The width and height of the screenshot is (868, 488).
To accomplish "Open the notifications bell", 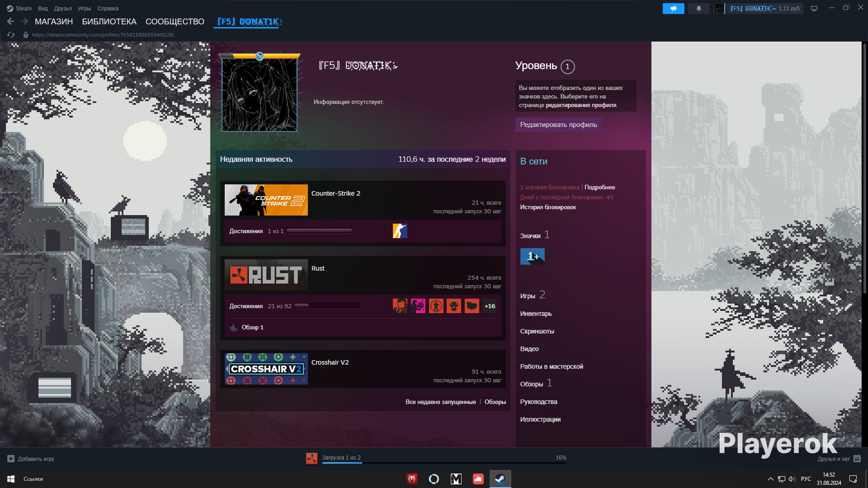I will point(699,8).
